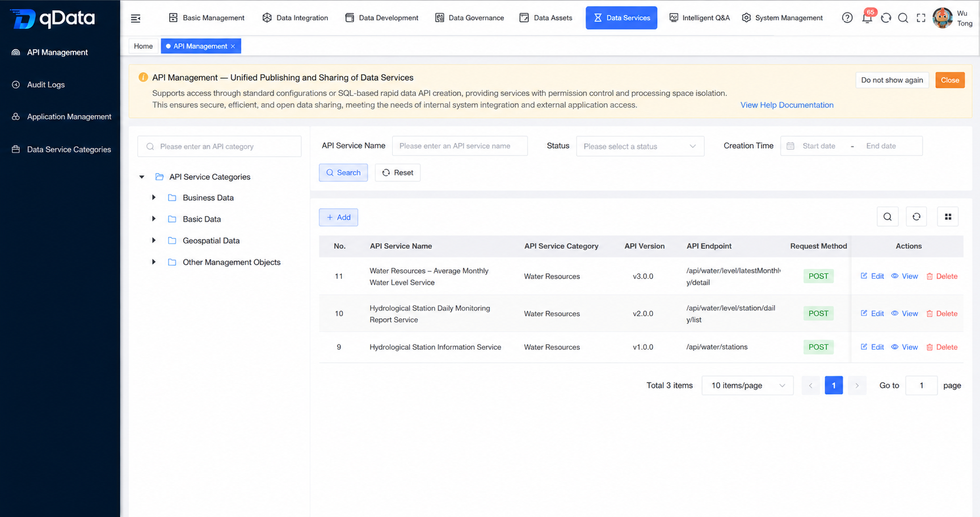The width and height of the screenshot is (980, 517).
Task: Open the Status select dropdown
Action: 640,146
